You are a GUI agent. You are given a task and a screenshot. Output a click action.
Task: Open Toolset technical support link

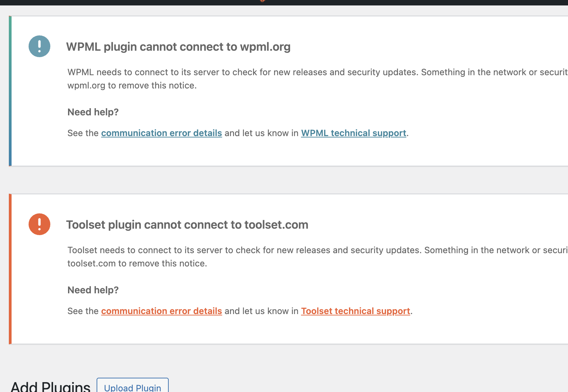pyautogui.click(x=355, y=311)
